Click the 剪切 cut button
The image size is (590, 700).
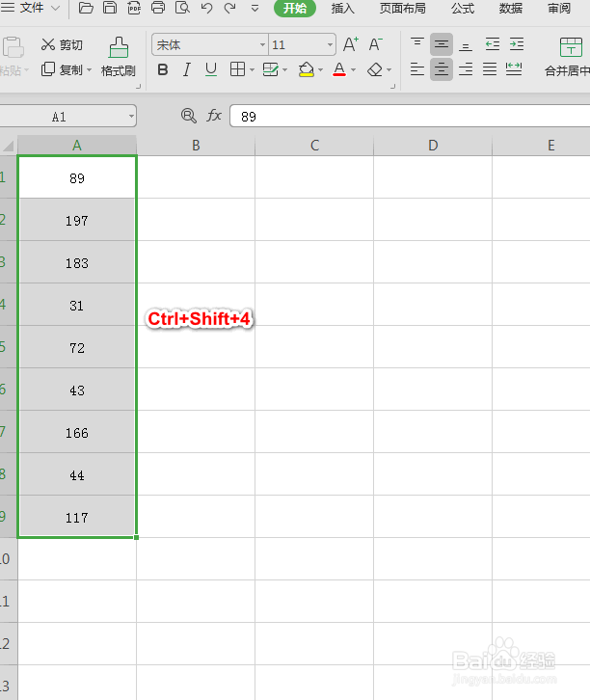pyautogui.click(x=62, y=44)
